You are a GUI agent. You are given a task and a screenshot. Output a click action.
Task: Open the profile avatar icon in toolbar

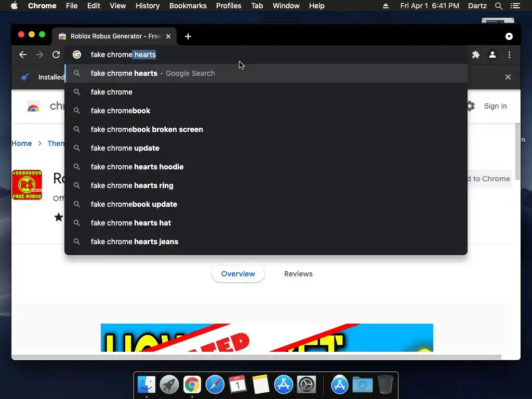coord(493,55)
